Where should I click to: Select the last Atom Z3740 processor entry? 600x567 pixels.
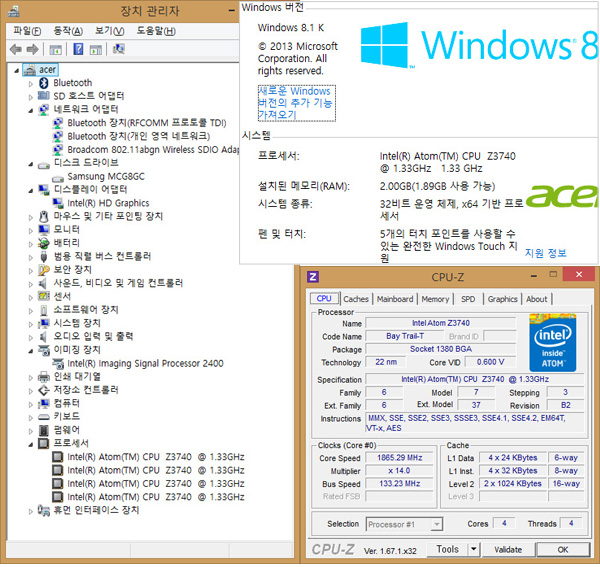pos(156,497)
